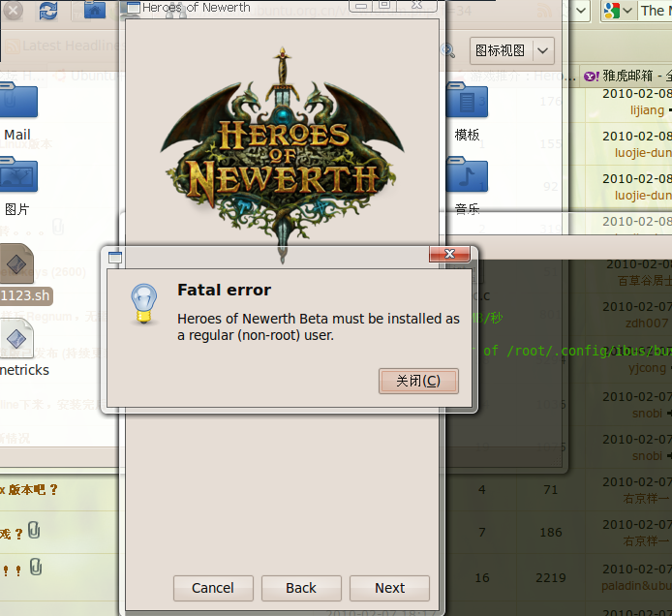This screenshot has height=616, width=672.
Task: Click the 1123.sh file name label
Action: point(25,295)
